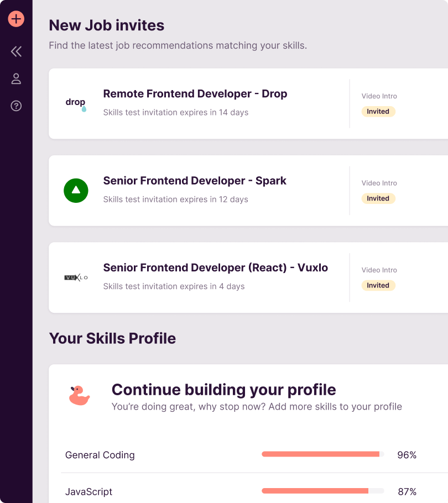The width and height of the screenshot is (448, 503).
Task: Click the plus icon in sidebar
Action: pos(16,19)
